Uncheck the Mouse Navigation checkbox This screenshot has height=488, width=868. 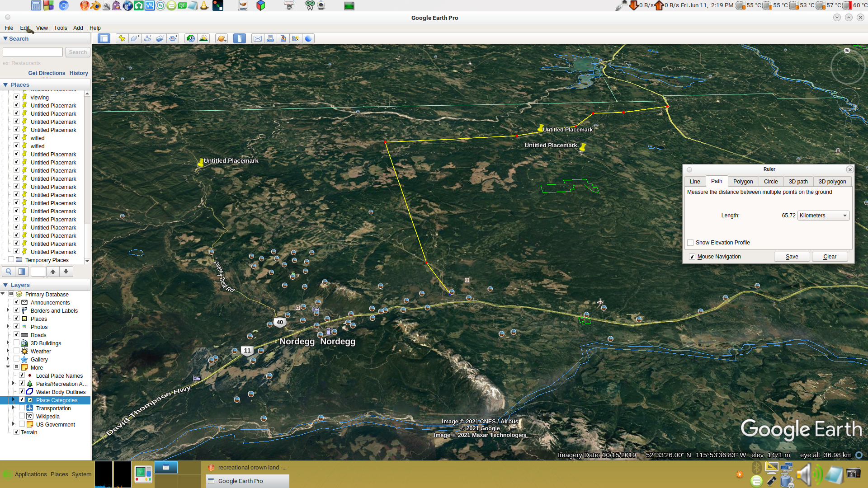tap(692, 257)
